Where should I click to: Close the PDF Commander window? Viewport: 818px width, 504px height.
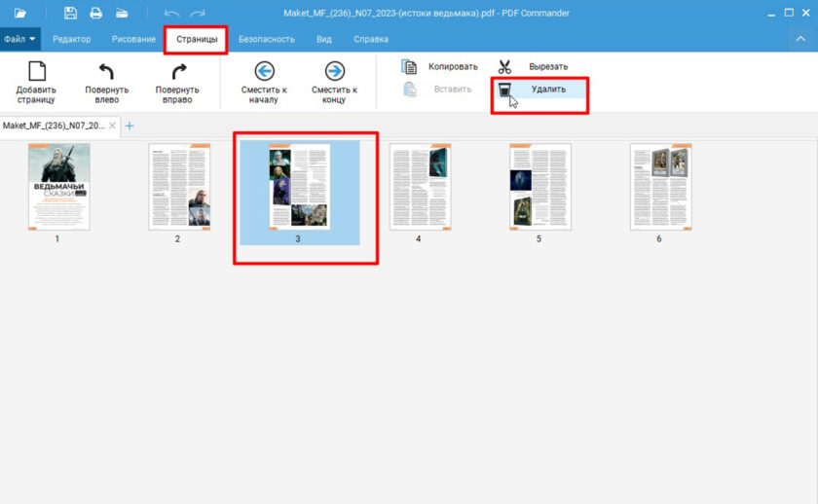tap(806, 13)
